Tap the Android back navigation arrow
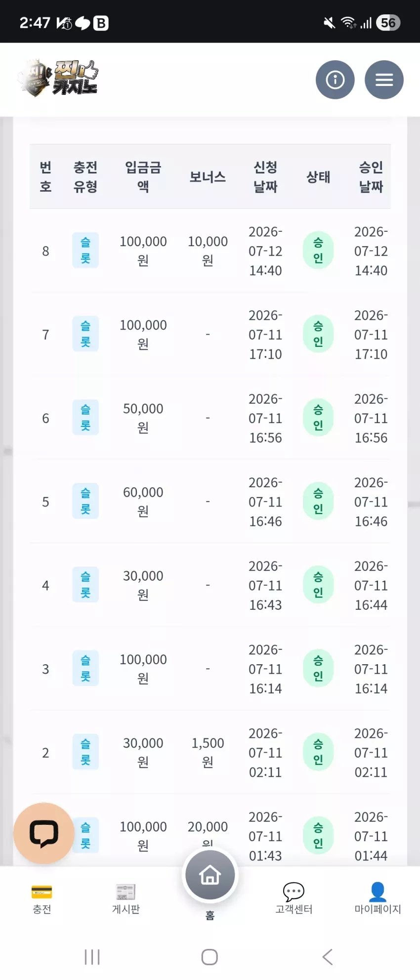This screenshot has width=420, height=980. coord(328,957)
